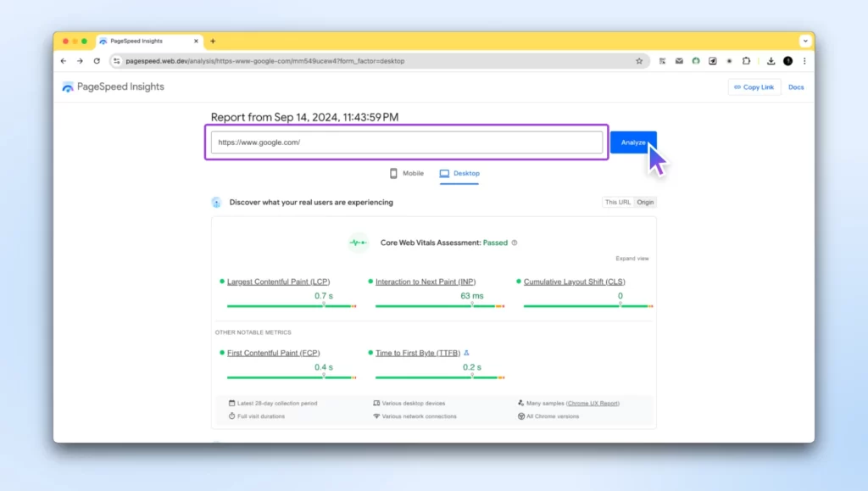Click the INP distribution bar
The height and width of the screenshot is (491, 868).
pyautogui.click(x=440, y=306)
